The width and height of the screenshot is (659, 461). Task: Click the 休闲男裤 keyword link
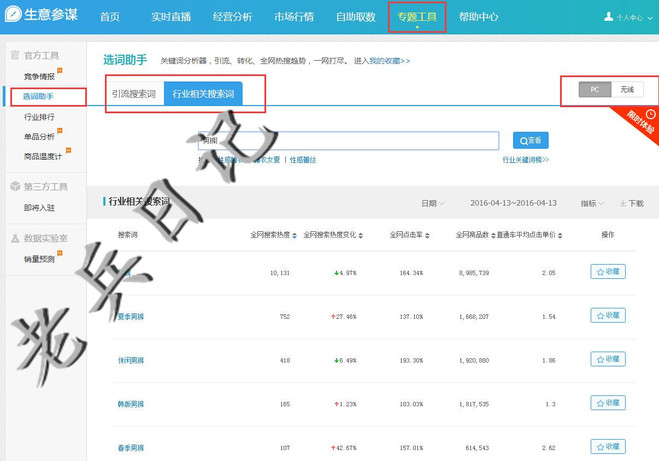[131, 360]
